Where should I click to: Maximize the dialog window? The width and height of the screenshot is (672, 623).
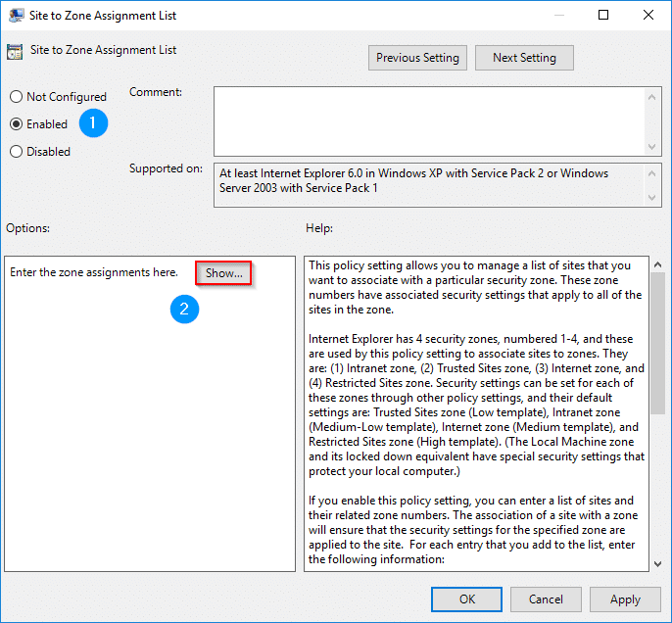point(603,15)
